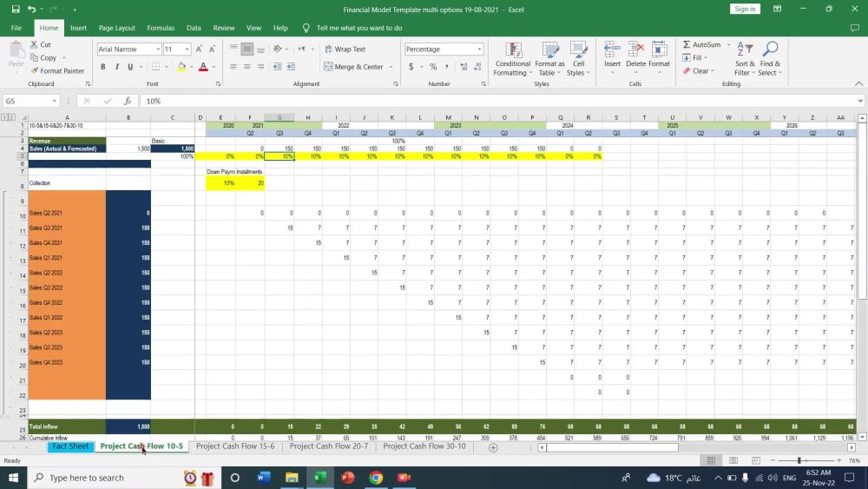Switch to the Formulas tab
Screen dimensions: 868x489
[x=161, y=28]
